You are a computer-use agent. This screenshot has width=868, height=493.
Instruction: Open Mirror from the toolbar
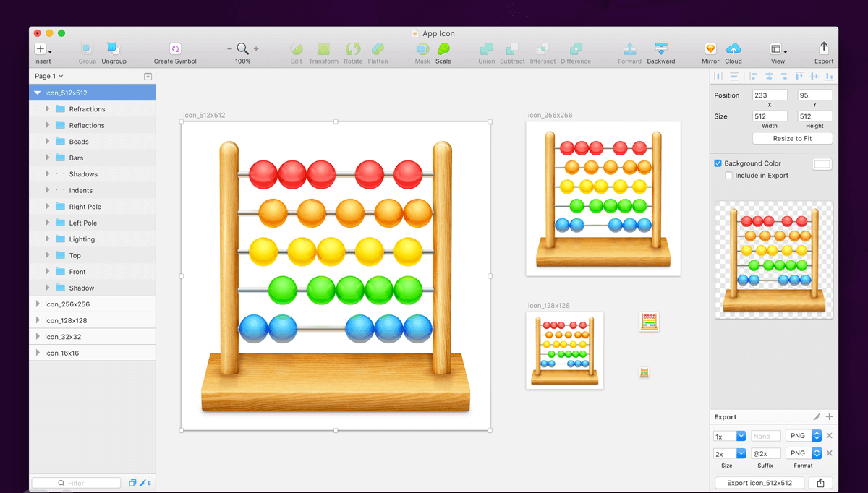click(710, 48)
